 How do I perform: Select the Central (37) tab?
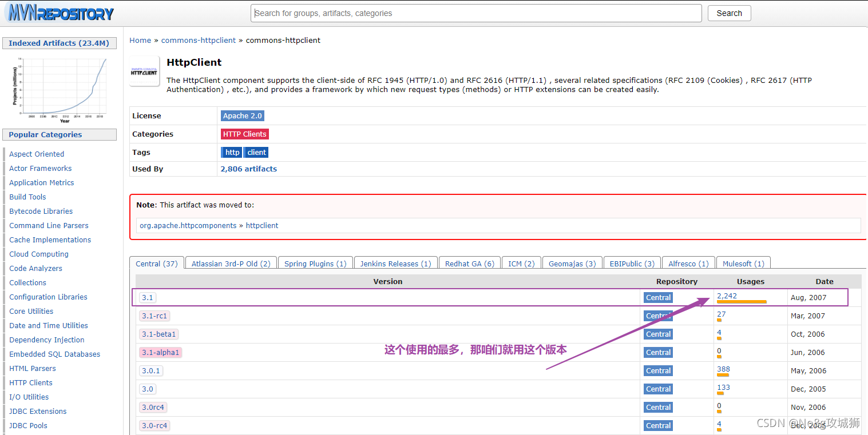coord(157,264)
